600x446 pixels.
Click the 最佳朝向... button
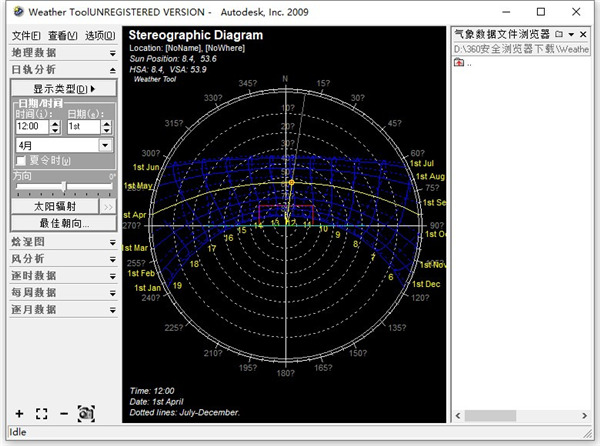coord(65,223)
